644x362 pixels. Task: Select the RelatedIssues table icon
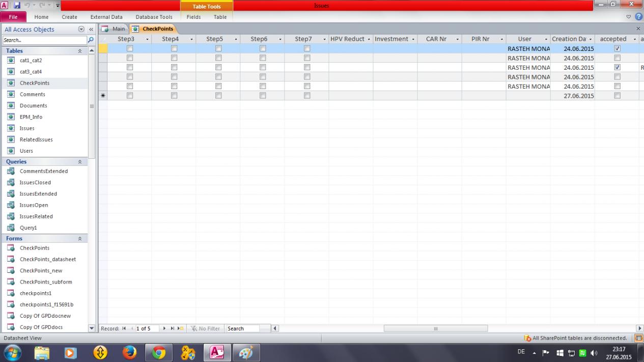(x=10, y=140)
